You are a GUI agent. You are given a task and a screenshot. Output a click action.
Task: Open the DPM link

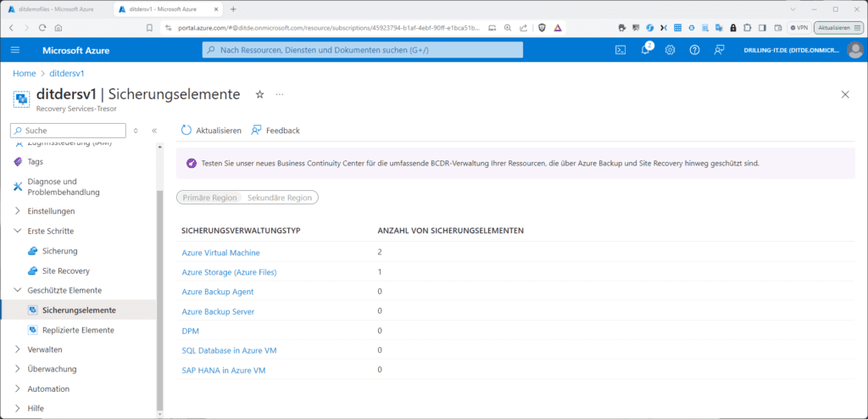[190, 331]
